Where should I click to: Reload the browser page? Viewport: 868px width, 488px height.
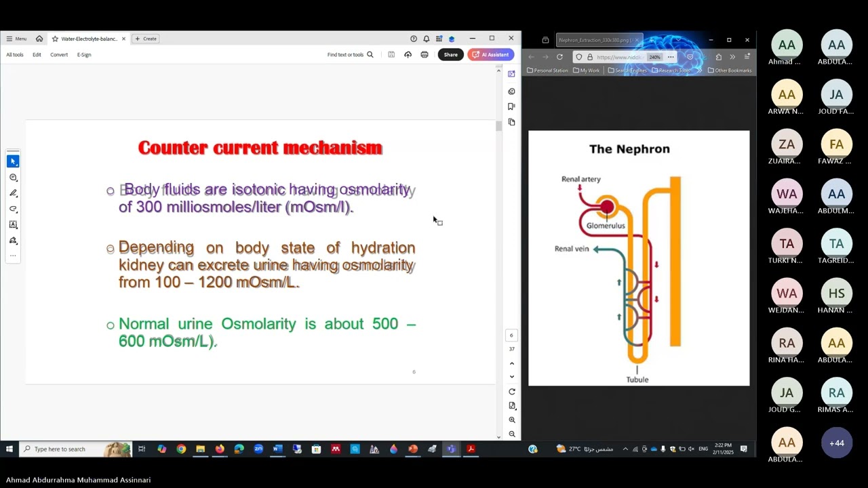click(x=559, y=57)
